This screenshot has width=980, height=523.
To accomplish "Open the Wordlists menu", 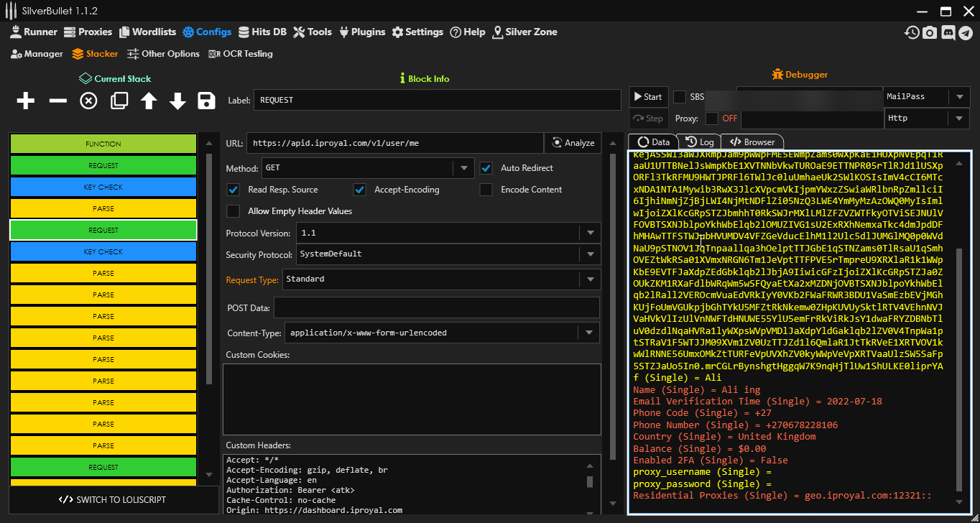I will [x=147, y=32].
